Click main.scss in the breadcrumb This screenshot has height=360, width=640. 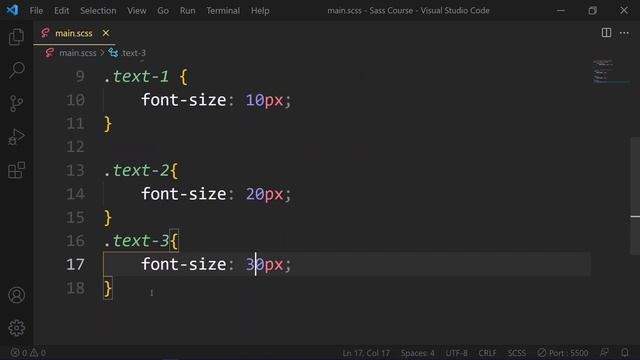click(78, 53)
